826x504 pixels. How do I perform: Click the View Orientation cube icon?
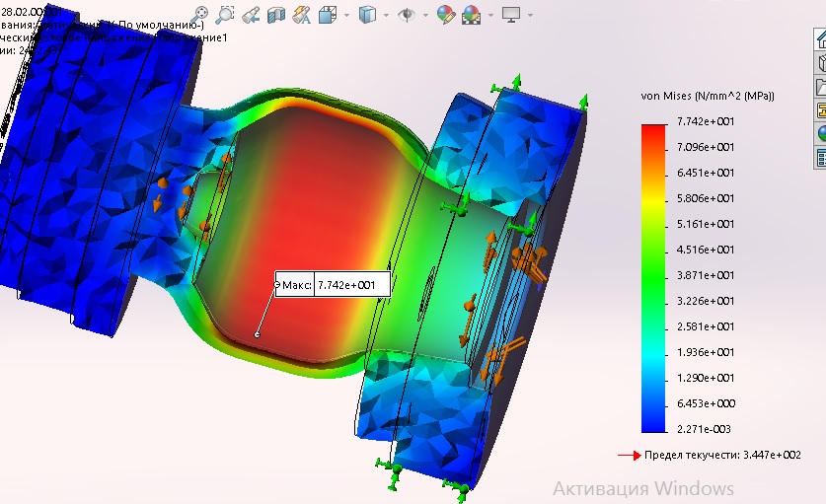tap(327, 15)
